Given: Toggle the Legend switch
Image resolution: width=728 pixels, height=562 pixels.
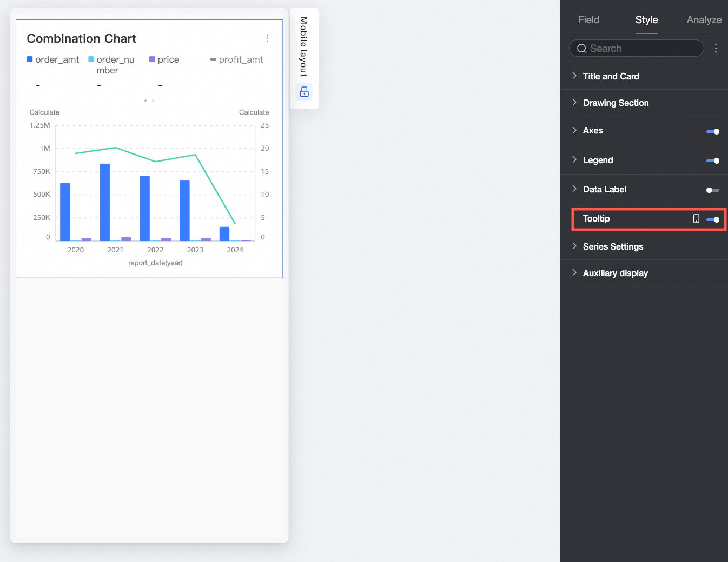Looking at the screenshot, I should (x=713, y=160).
